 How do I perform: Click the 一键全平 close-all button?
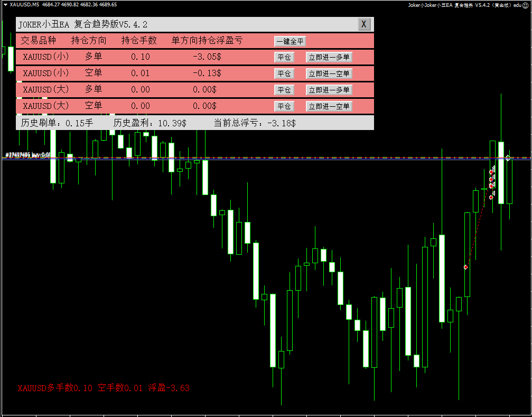[x=290, y=41]
